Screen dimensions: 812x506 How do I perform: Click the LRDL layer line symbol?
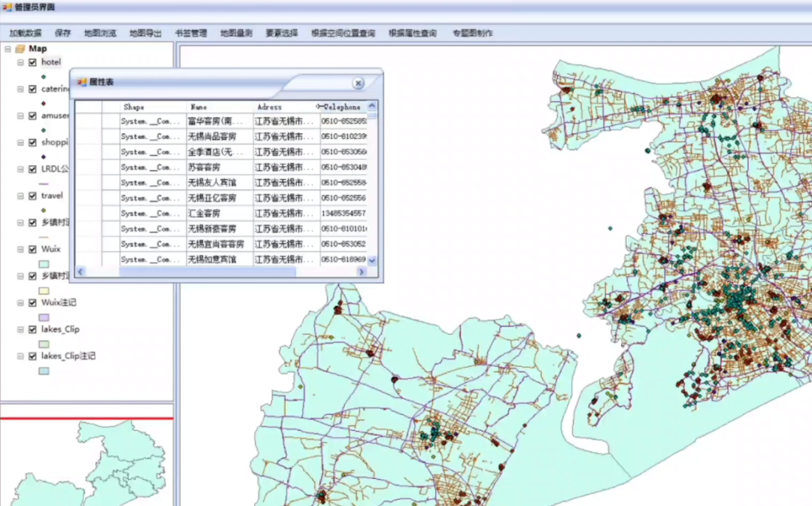click(44, 183)
